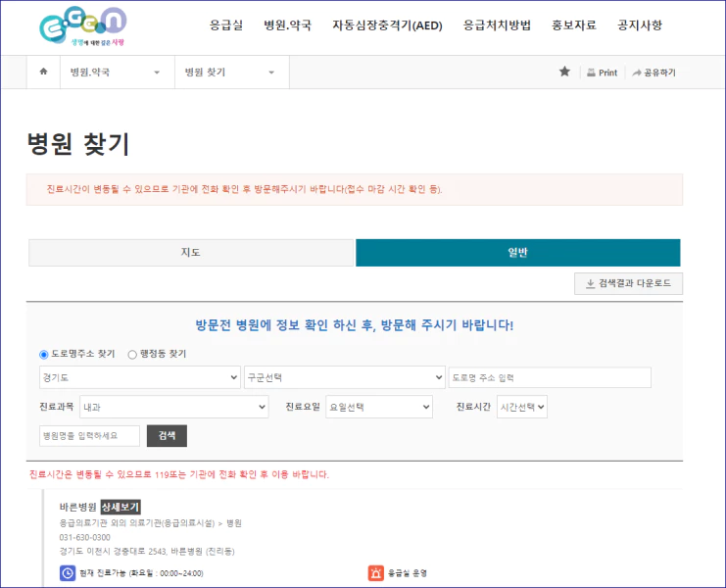Screen dimensions: 726x588
Task: Open 상세보기 for 바른병원
Action: point(121,507)
